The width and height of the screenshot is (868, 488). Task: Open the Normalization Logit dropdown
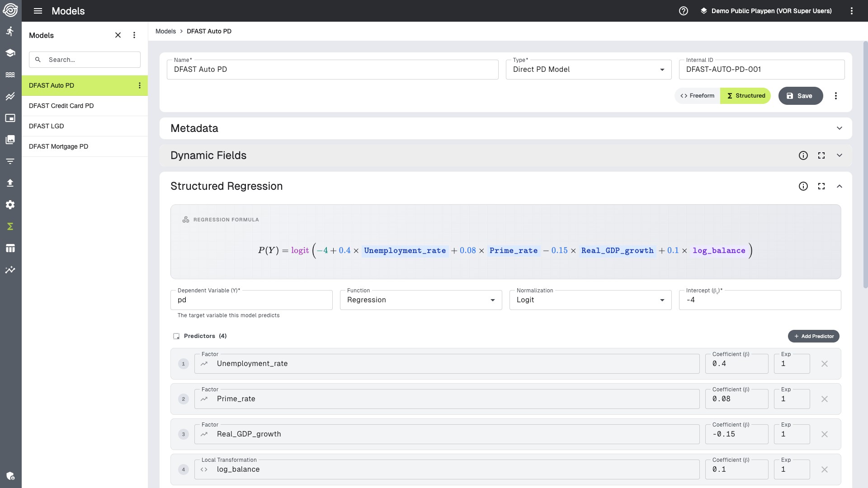coord(590,300)
